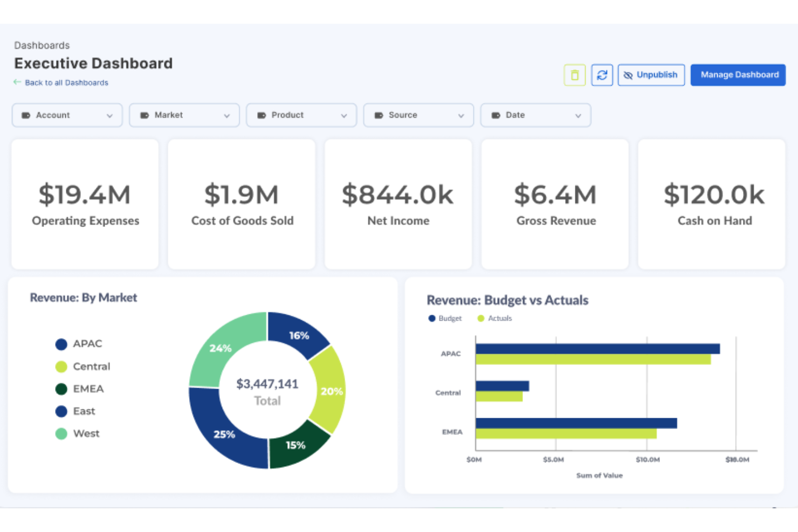This screenshot has height=532, width=798.
Task: Open Manage Dashboard
Action: [738, 75]
